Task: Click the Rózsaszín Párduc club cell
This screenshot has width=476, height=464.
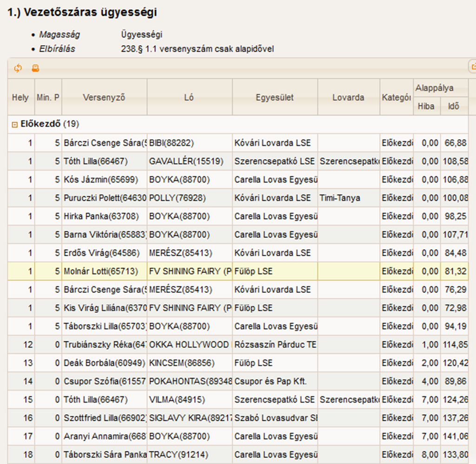Action: point(275,345)
